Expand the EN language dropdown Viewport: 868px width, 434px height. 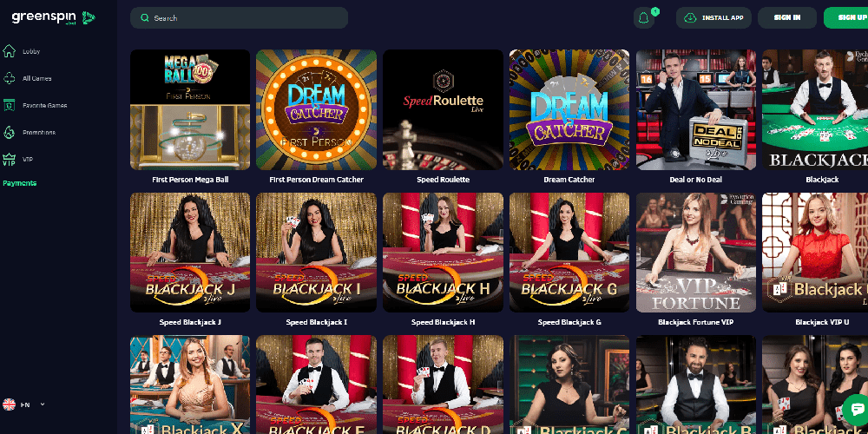pyautogui.click(x=24, y=404)
